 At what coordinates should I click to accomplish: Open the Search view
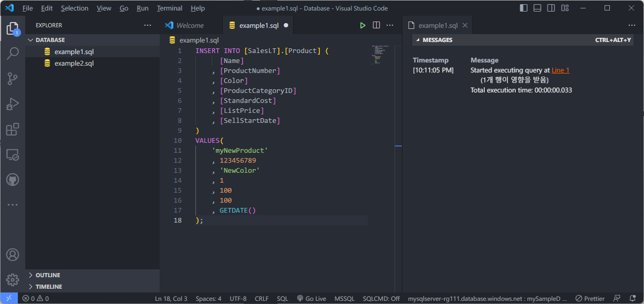coord(13,54)
